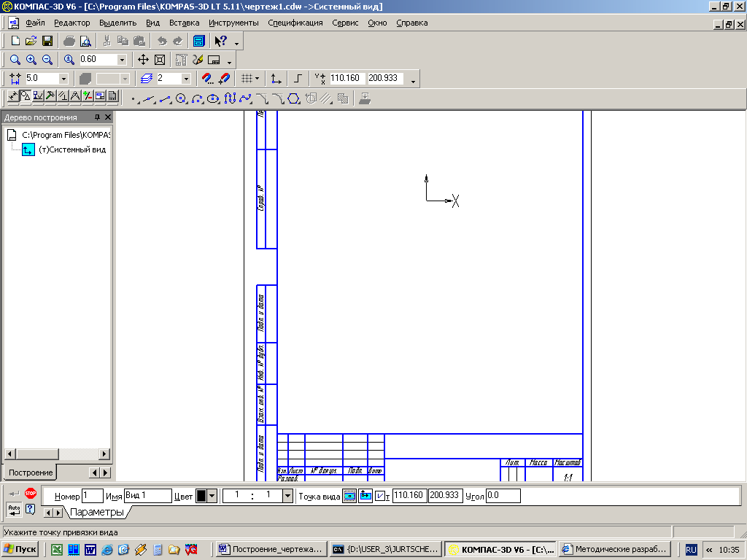The height and width of the screenshot is (560, 747).
Task: Open the cursor step 5.0 dropdown
Action: coord(63,78)
